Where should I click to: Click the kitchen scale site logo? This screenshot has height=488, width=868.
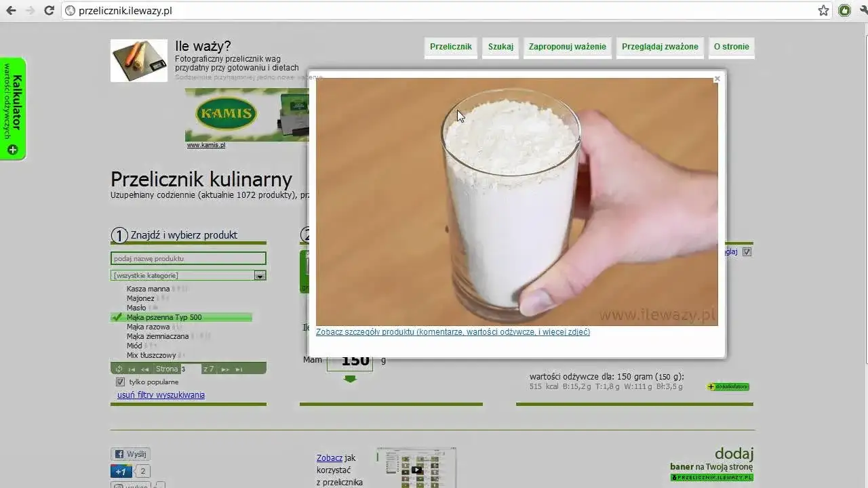point(138,60)
